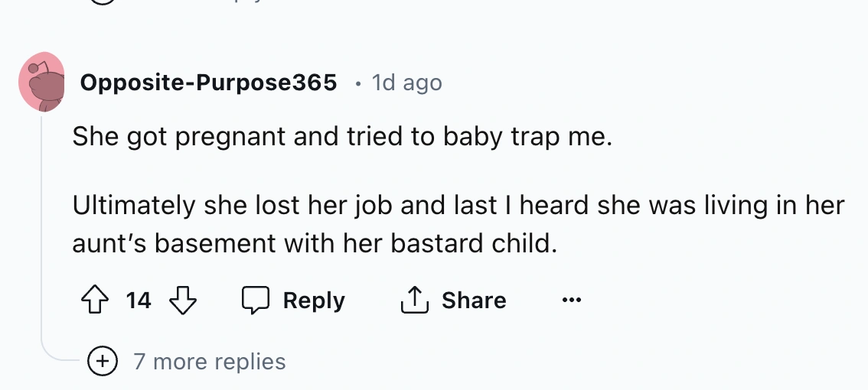
Task: Click the Share upload arrow icon
Action: tap(413, 300)
